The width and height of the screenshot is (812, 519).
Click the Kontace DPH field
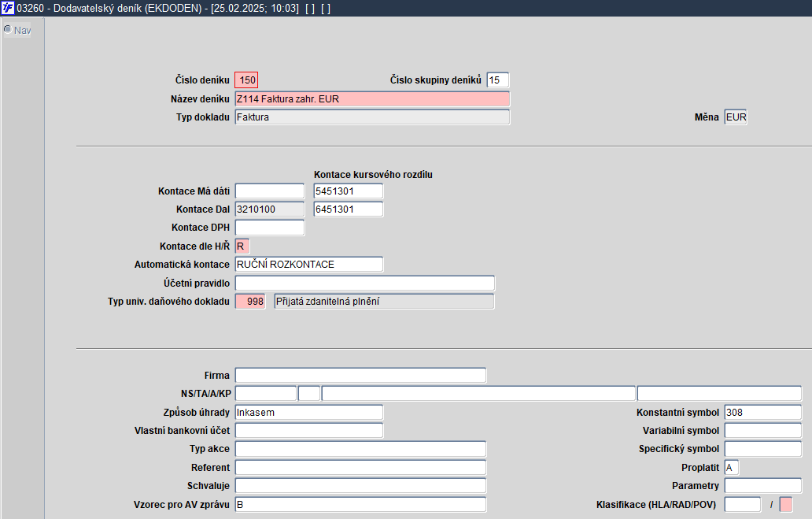click(x=270, y=228)
